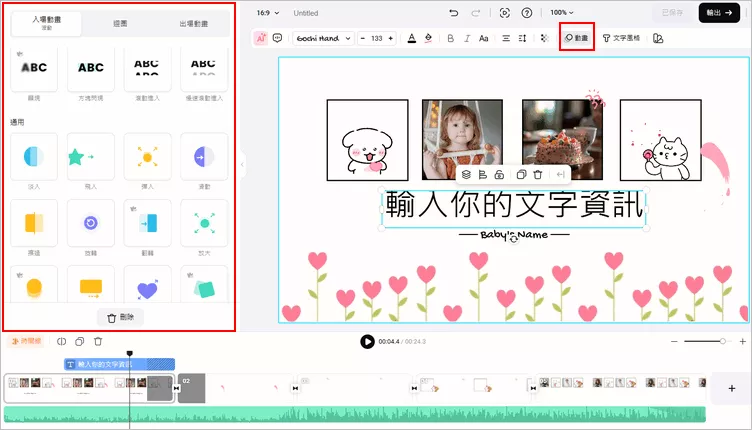Open the text highlight color tool
The image size is (752, 430).
coord(428,38)
